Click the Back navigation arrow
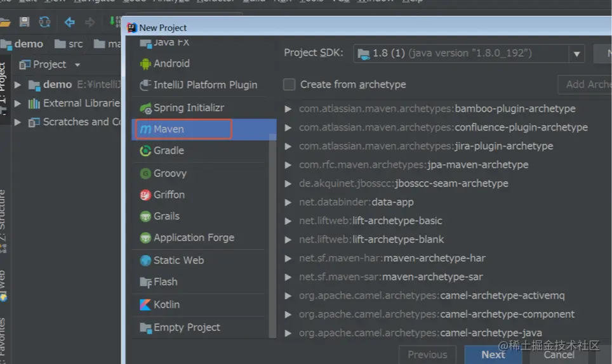The height and width of the screenshot is (364, 612). point(70,22)
